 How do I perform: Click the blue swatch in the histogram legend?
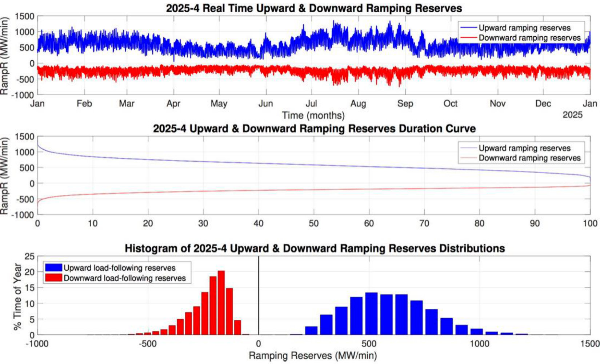click(54, 268)
